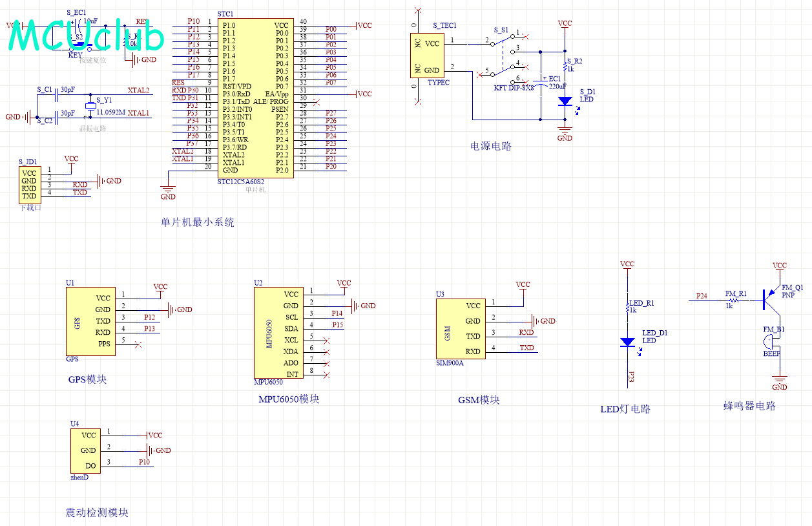Select the FM_B1 buzzer symbol
This screenshot has width=812, height=526.
coord(769,343)
